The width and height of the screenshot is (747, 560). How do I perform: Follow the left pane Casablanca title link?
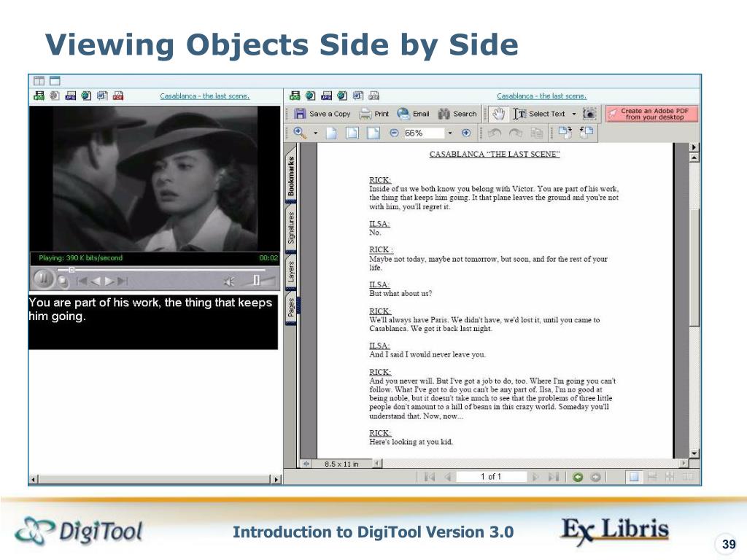(x=205, y=96)
